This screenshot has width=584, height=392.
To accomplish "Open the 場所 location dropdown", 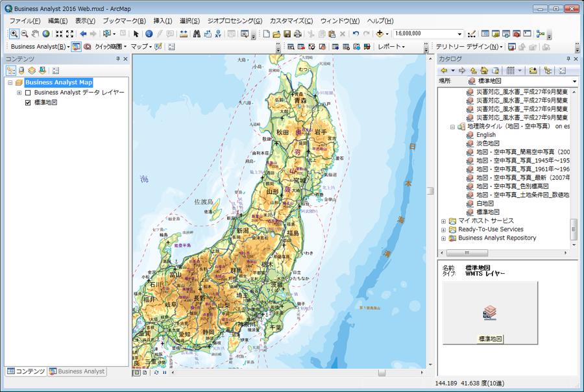I will click(x=574, y=81).
